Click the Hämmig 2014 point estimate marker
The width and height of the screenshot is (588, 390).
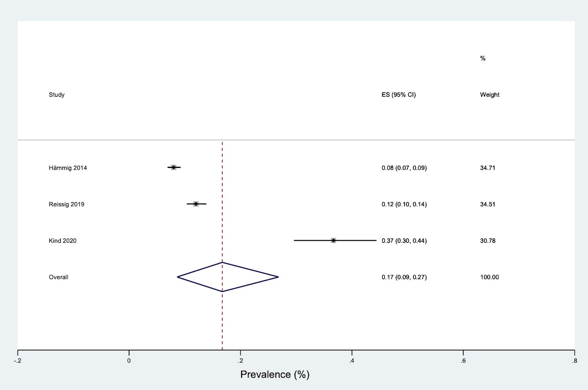tap(173, 167)
